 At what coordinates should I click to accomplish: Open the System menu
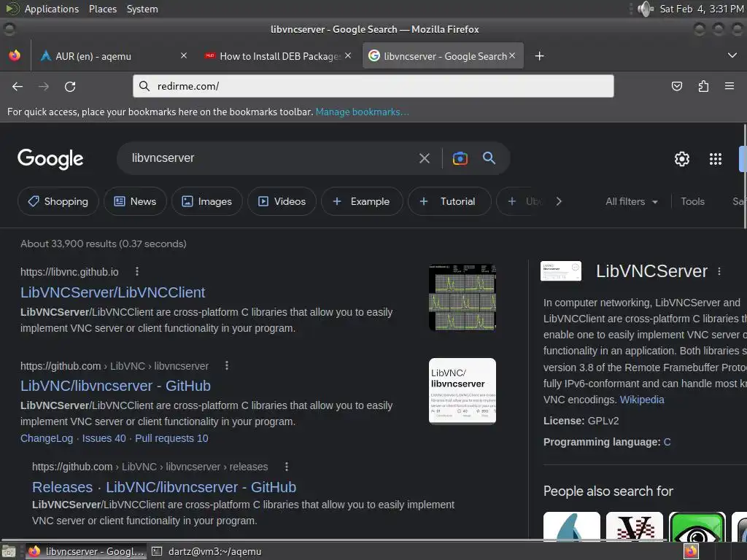point(142,9)
